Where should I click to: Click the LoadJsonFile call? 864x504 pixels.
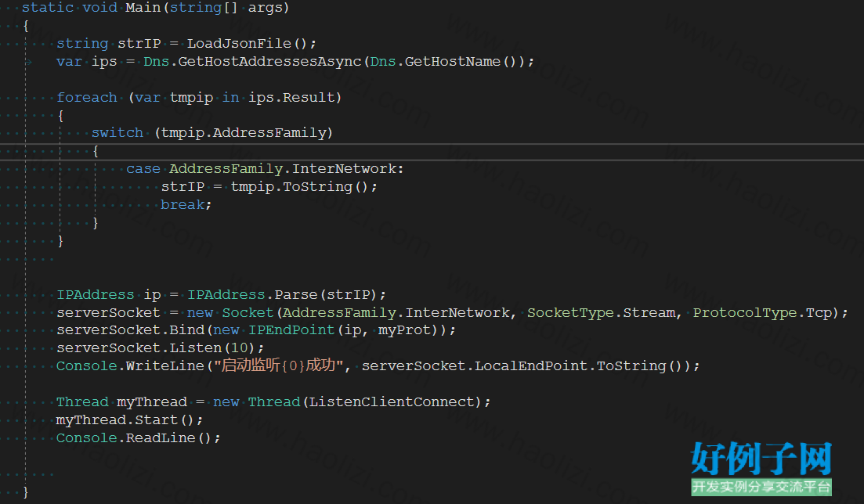(x=239, y=44)
